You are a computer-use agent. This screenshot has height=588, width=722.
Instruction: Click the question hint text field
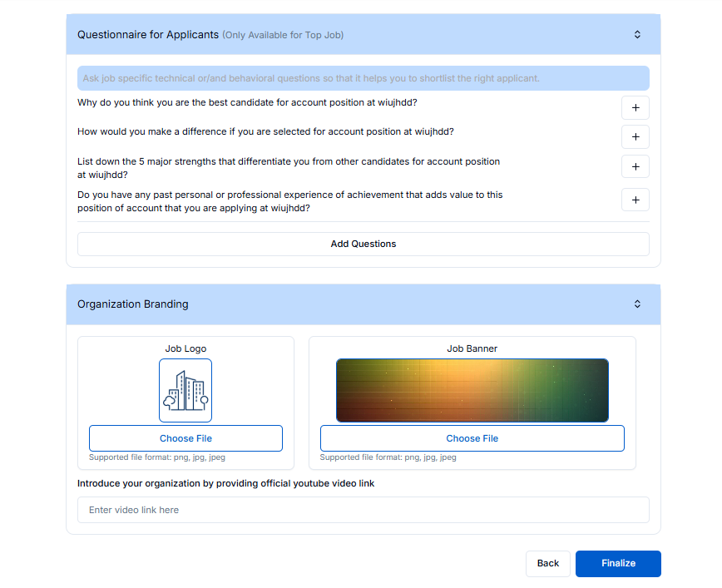(x=363, y=78)
